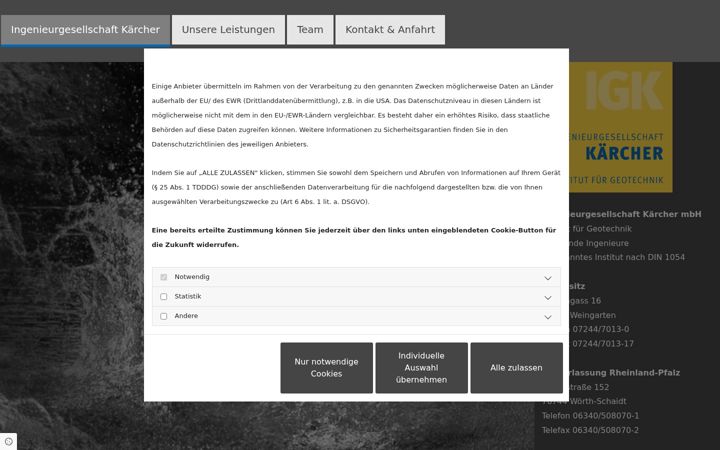This screenshot has height=450, width=720.
Task: Expand the Andere category chevron
Action: pos(548,317)
